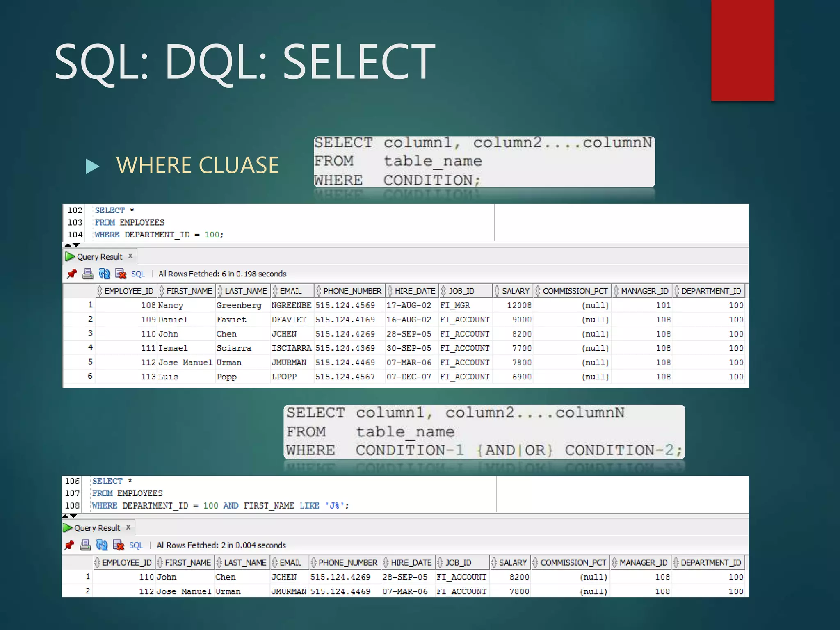The height and width of the screenshot is (630, 840).
Task: Select the lower Query Result tab
Action: pyautogui.click(x=97, y=528)
